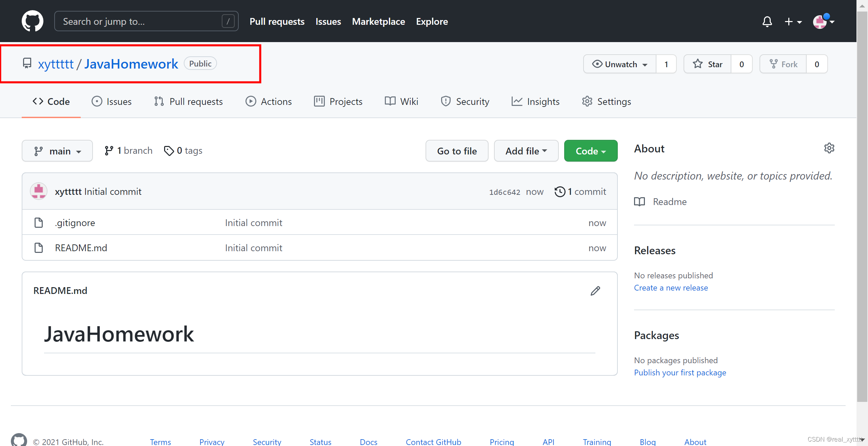Click the Readme book icon
Screen dimensions: 868x446
[639, 202]
